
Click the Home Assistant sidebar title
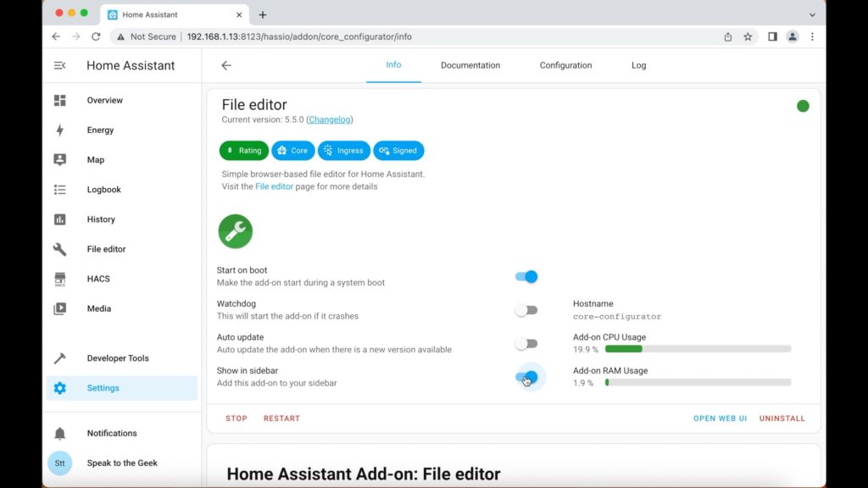(131, 65)
